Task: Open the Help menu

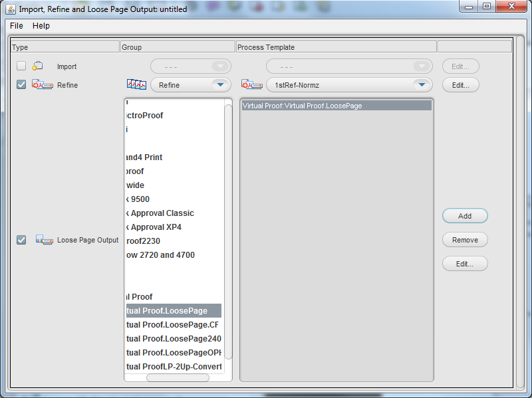Action: (x=41, y=26)
